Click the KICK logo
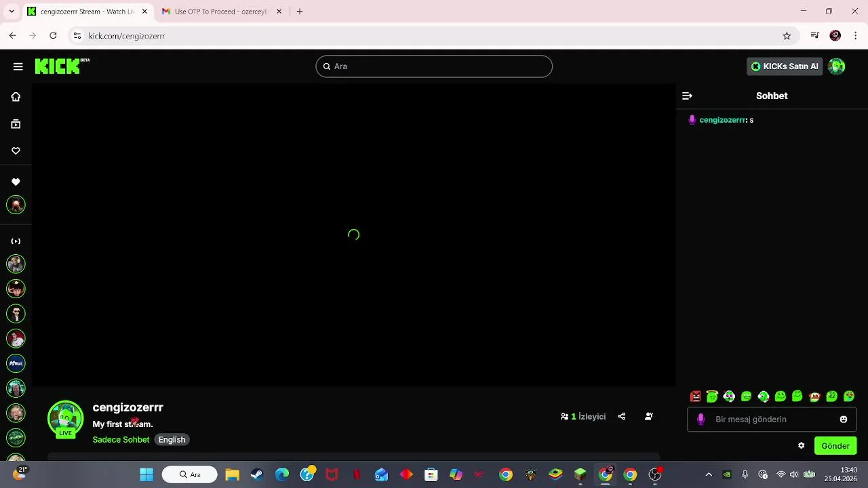This screenshot has height=488, width=868. [x=62, y=66]
